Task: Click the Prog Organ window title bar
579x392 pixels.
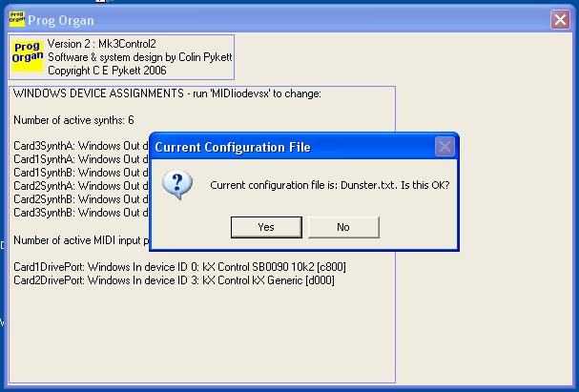Action: tap(286, 19)
